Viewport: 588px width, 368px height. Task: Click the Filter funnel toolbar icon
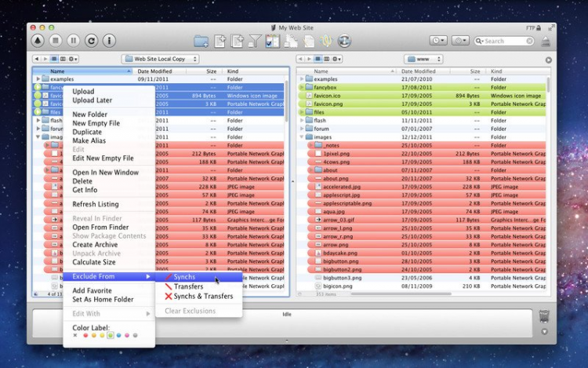tap(255, 41)
